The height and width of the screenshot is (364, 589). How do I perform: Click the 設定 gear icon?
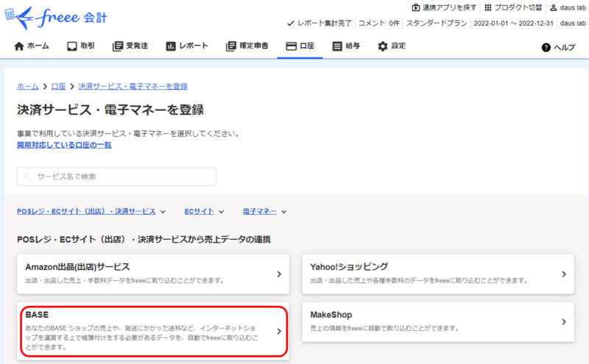tap(382, 46)
